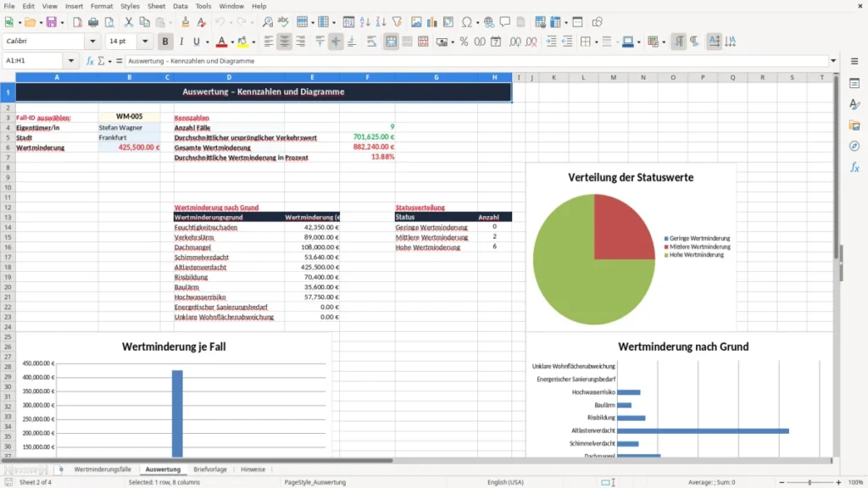Open the Select Function sum dropdown
Viewport: 868px width, 488px height.
pos(109,61)
